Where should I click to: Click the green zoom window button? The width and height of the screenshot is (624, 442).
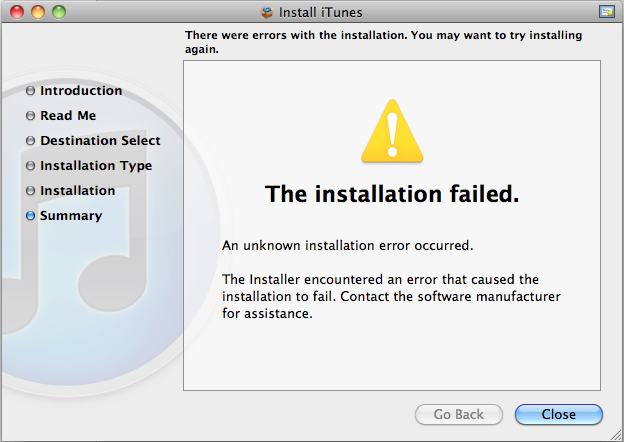point(58,12)
